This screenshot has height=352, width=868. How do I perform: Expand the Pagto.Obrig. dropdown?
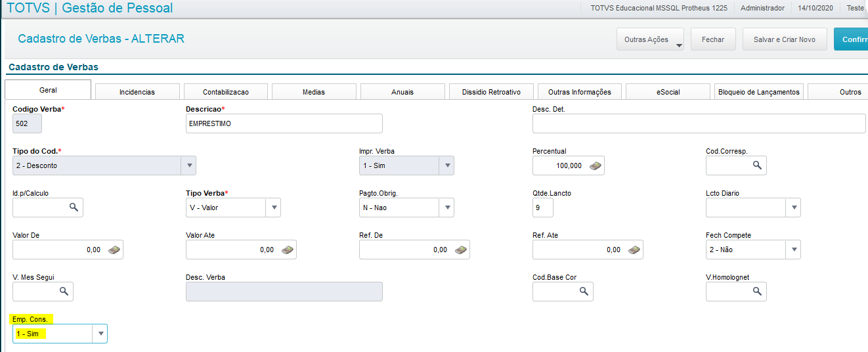[446, 208]
